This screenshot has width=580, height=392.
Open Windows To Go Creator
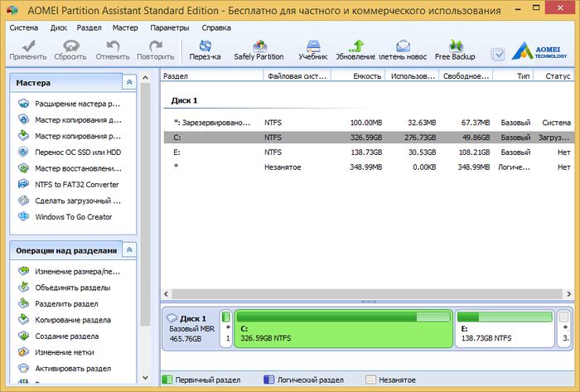[x=65, y=216]
